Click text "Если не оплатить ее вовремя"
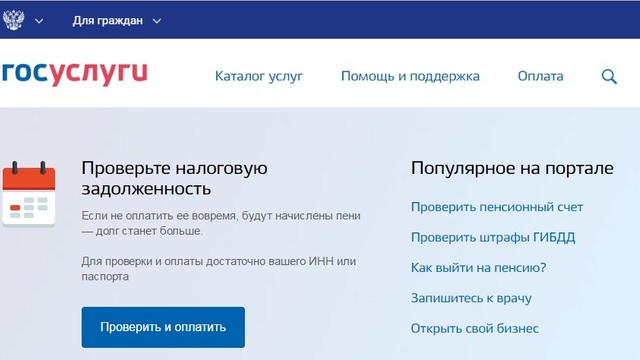This screenshot has height=360, width=640. point(160,216)
